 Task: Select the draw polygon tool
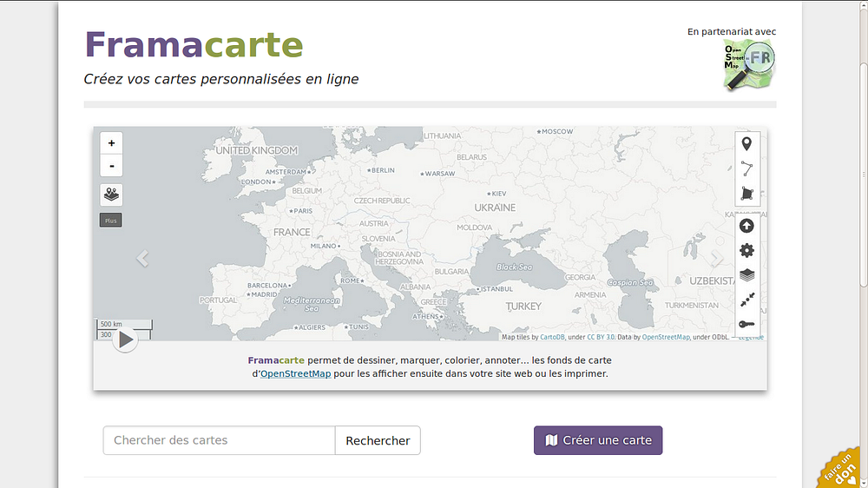(x=746, y=194)
